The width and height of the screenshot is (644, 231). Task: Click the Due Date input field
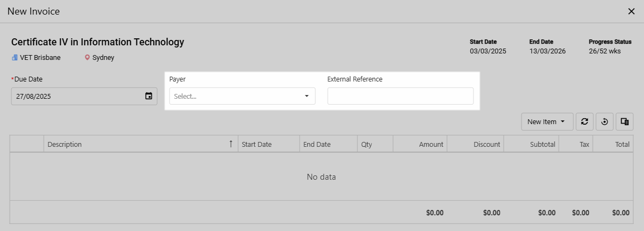coord(77,97)
